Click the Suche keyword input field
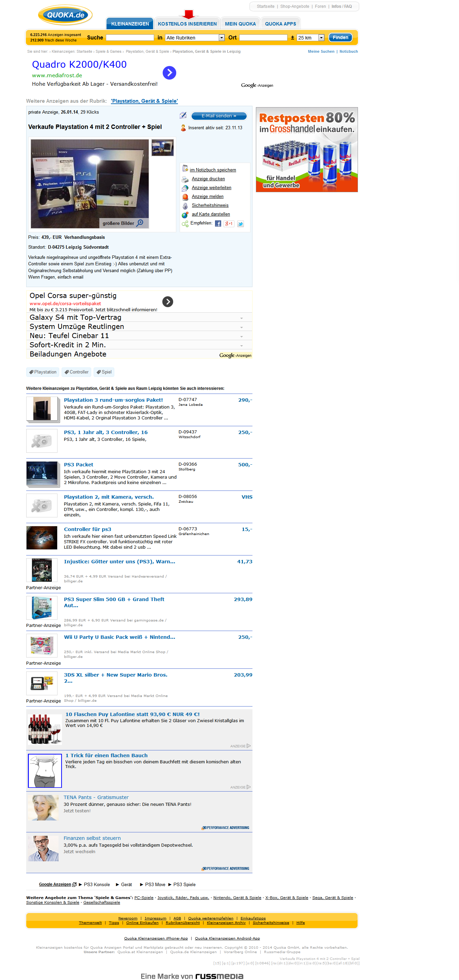 click(130, 38)
